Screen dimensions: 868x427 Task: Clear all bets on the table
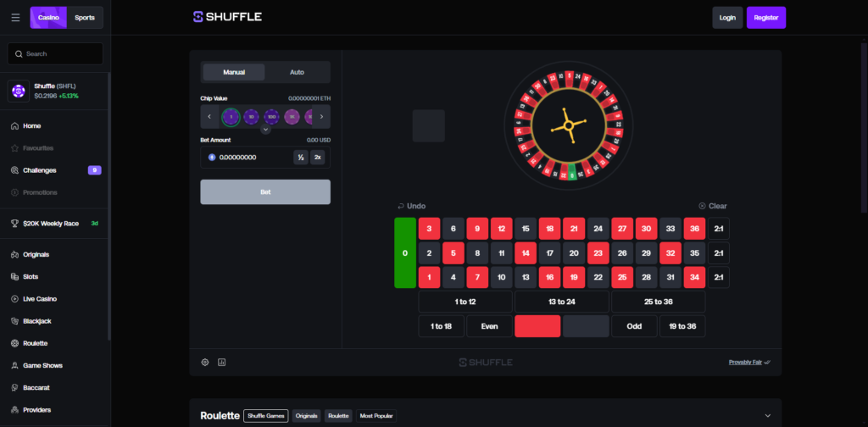pos(713,206)
